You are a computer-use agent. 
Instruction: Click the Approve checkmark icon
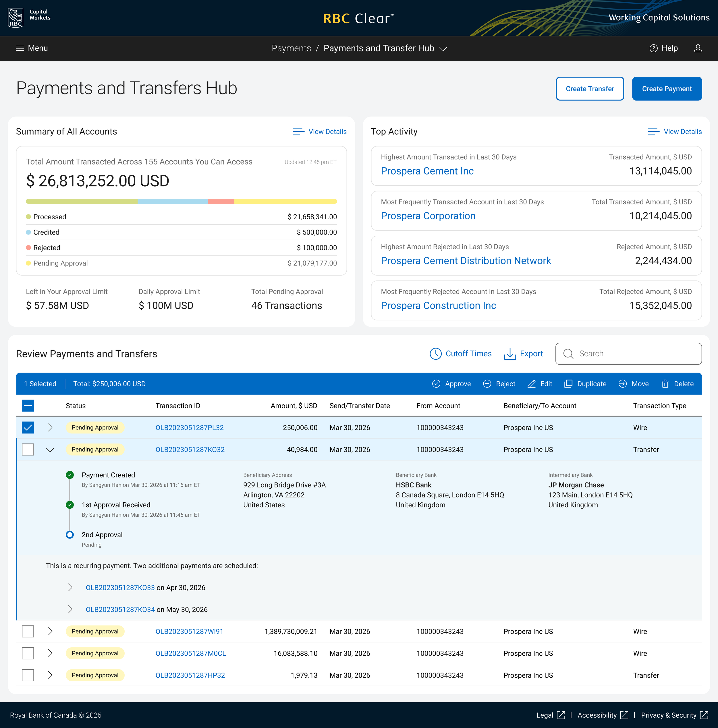pyautogui.click(x=436, y=384)
